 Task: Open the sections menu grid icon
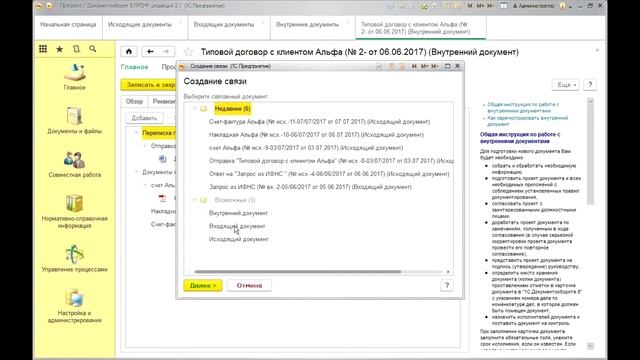pos(43,49)
